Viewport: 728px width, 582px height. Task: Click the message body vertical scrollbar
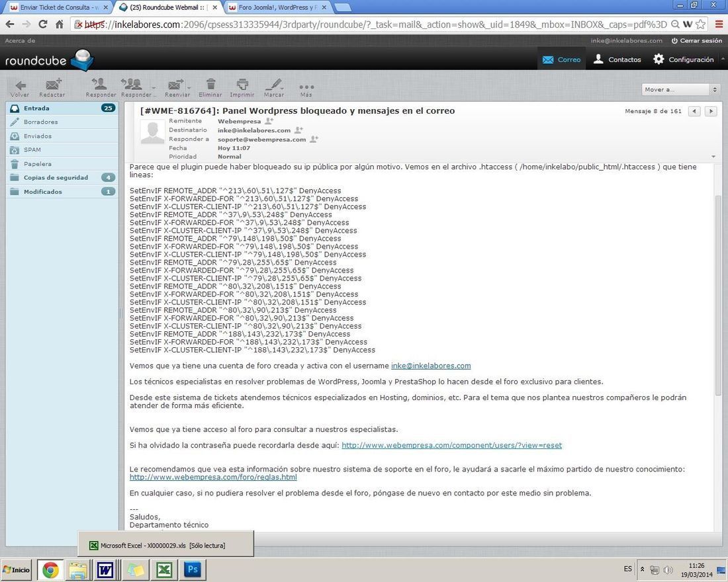pyautogui.click(x=718, y=295)
